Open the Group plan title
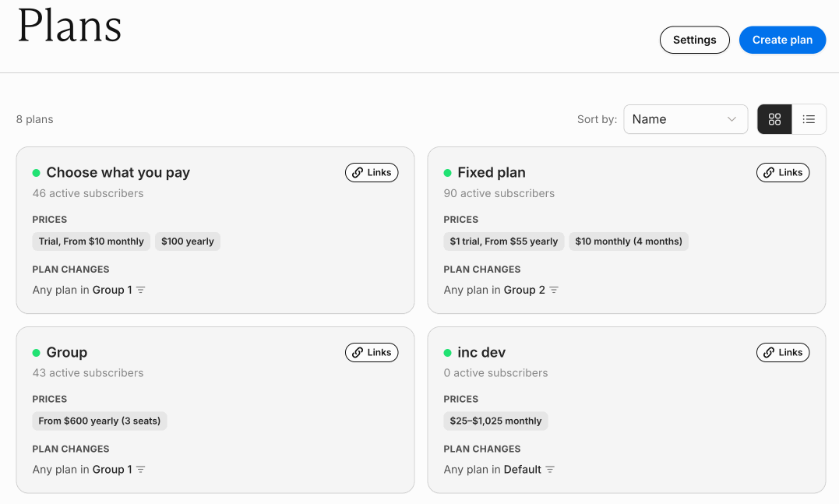This screenshot has width=839, height=504. point(67,352)
